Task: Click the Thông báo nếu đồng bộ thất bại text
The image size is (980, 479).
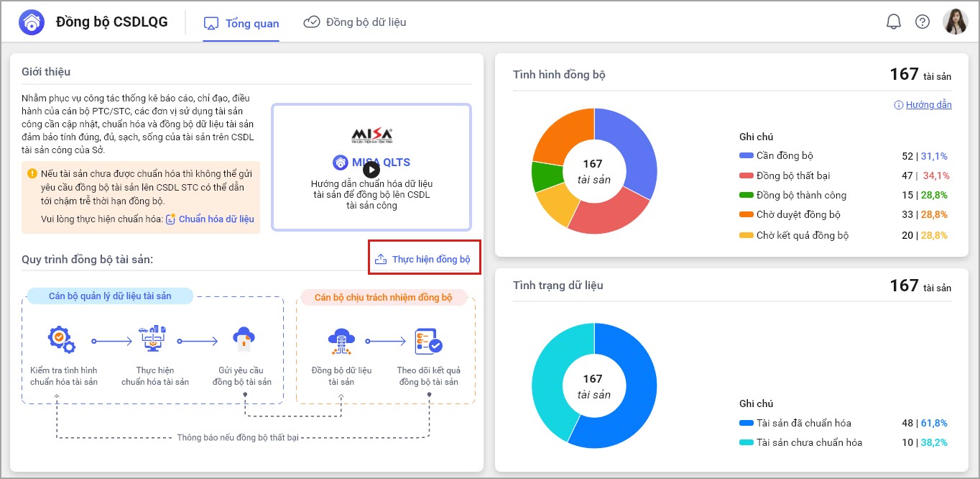Action: coord(238,437)
